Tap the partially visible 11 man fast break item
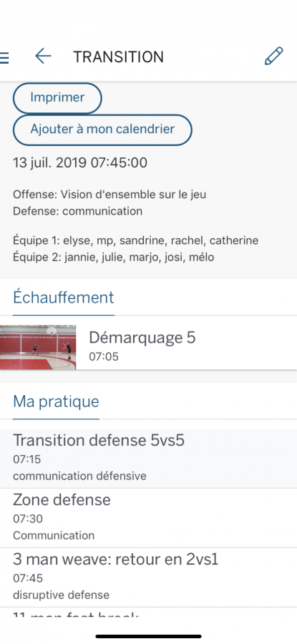 pyautogui.click(x=148, y=613)
